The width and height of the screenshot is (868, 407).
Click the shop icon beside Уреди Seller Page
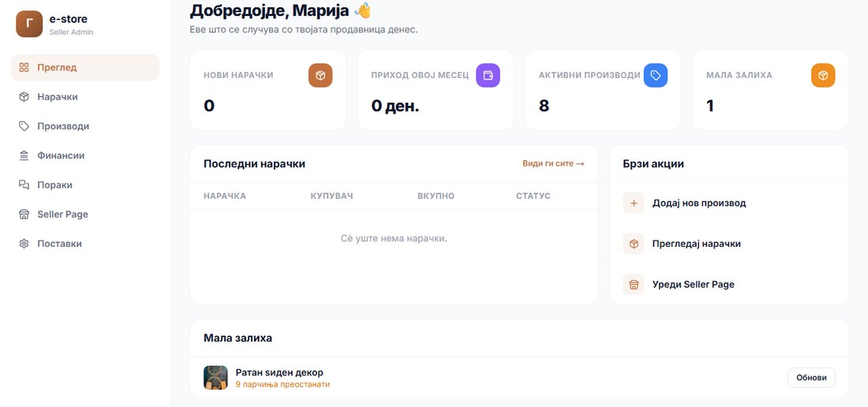(x=634, y=284)
